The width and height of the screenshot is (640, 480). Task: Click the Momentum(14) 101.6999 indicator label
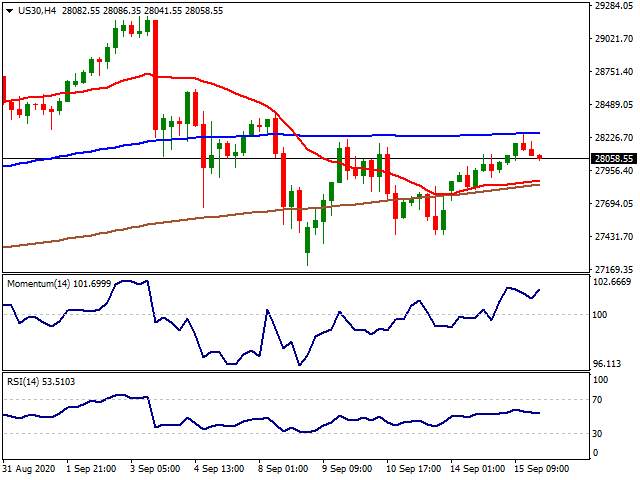[x=59, y=283]
